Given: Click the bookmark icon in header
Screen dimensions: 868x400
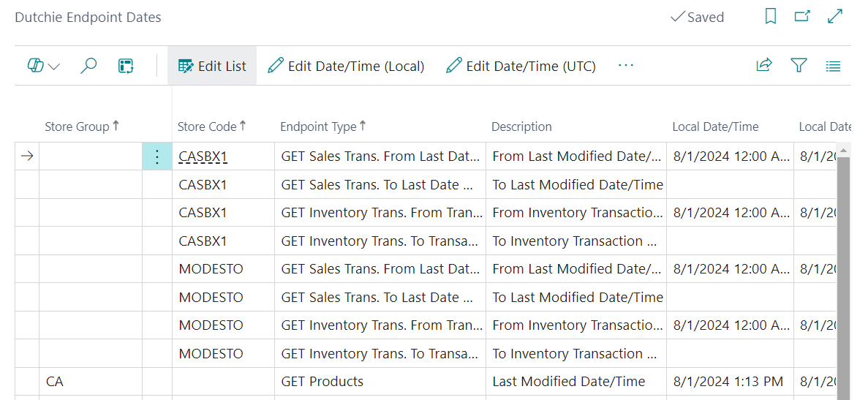Looking at the screenshot, I should 770,17.
